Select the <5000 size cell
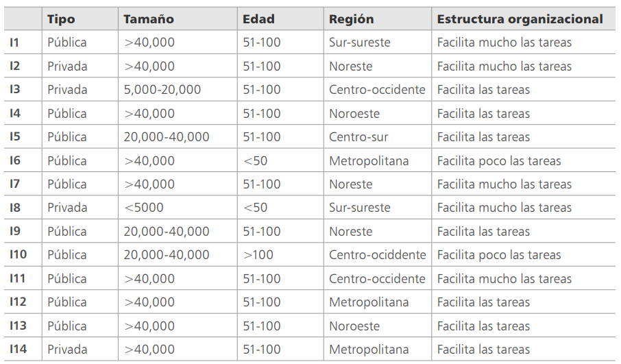 [144, 208]
